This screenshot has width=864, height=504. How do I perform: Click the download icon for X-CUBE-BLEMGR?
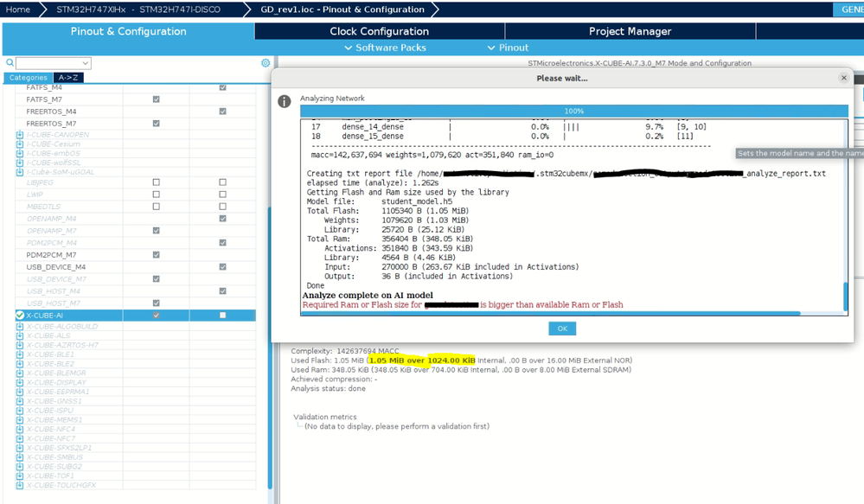coord(20,373)
